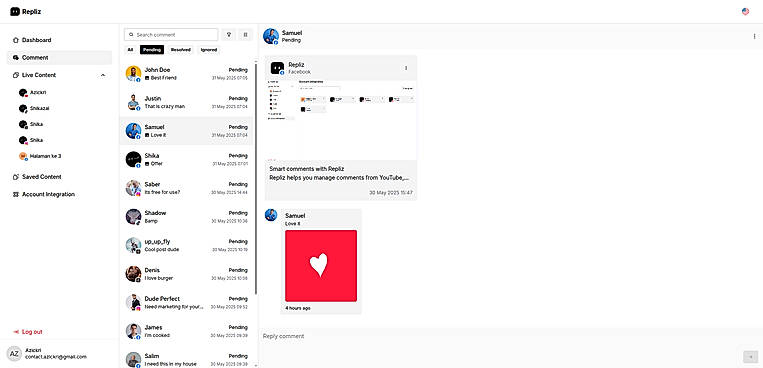This screenshot has height=368, width=763.
Task: Click the US flag language selector
Action: (x=745, y=12)
